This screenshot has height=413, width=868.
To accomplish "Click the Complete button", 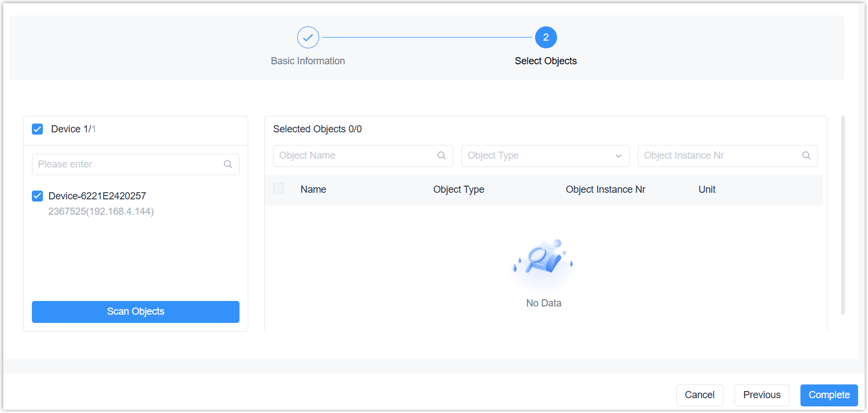I will tap(828, 395).
